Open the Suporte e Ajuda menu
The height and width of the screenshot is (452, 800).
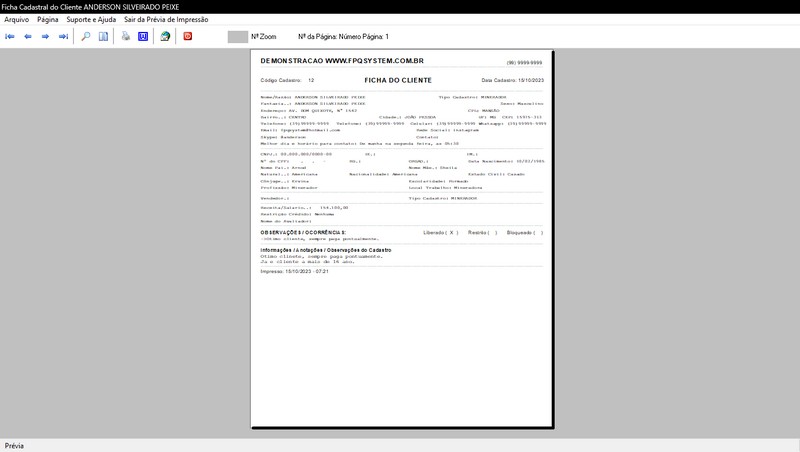pos(91,19)
